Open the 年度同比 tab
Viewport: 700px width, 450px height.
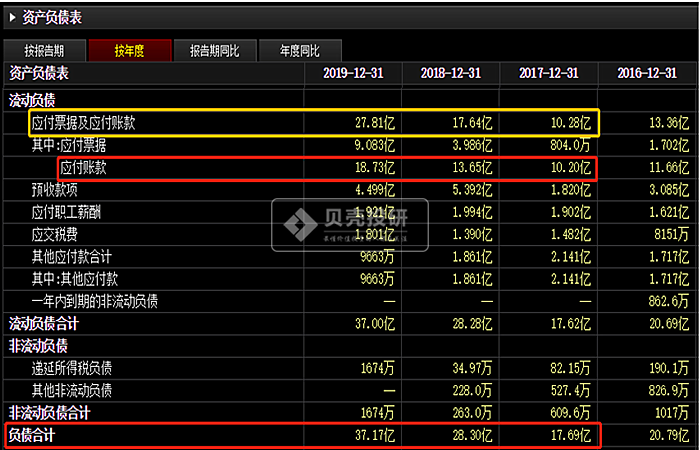tap(300, 51)
